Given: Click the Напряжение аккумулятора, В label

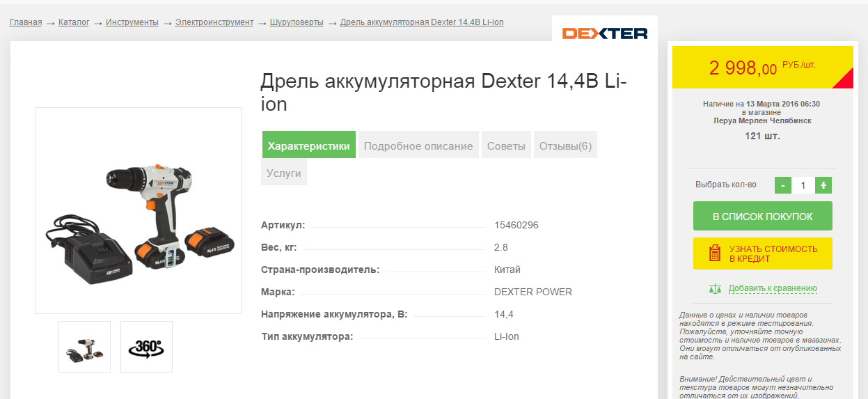Looking at the screenshot, I should tap(333, 314).
